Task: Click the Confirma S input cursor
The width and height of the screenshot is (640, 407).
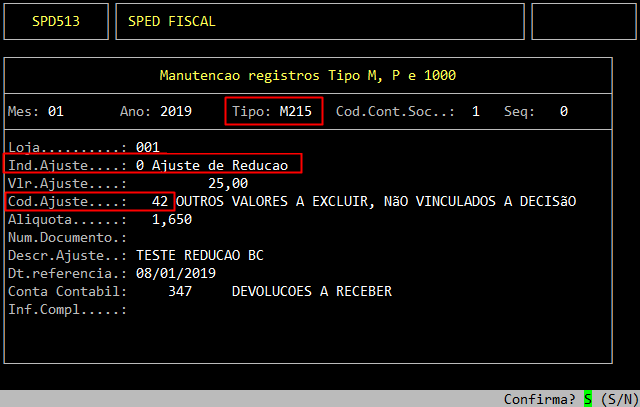Action: point(588,399)
